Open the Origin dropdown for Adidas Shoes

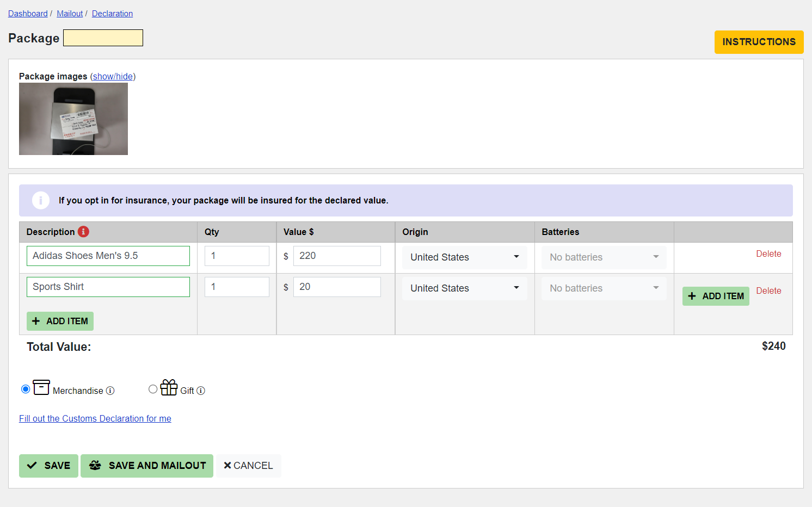(464, 257)
